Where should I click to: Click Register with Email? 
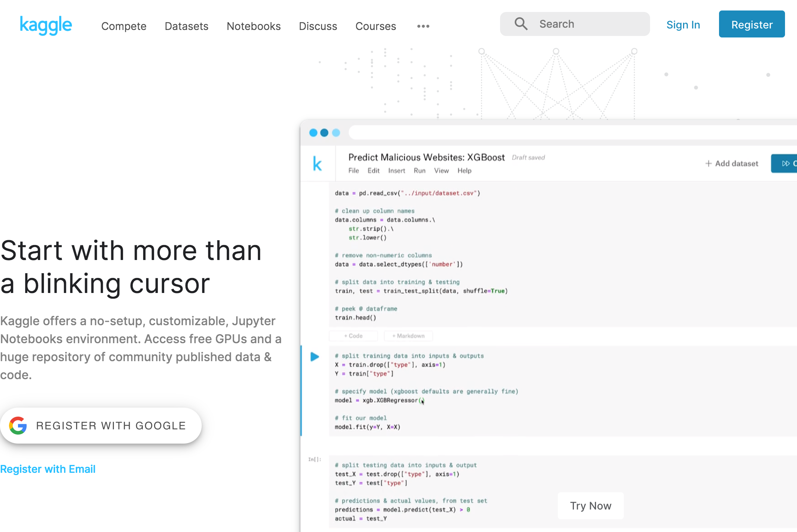[x=48, y=469]
